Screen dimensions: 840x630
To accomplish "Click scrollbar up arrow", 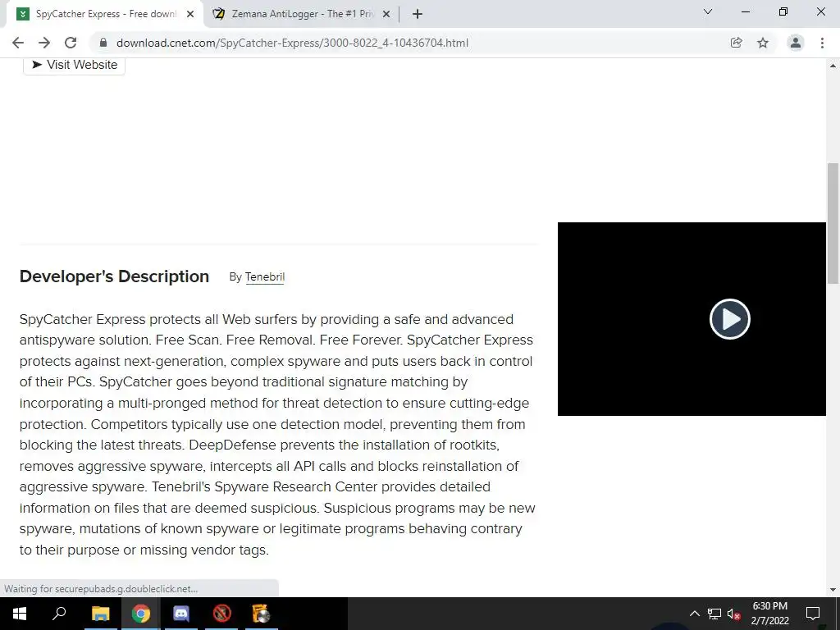I will click(x=833, y=66).
